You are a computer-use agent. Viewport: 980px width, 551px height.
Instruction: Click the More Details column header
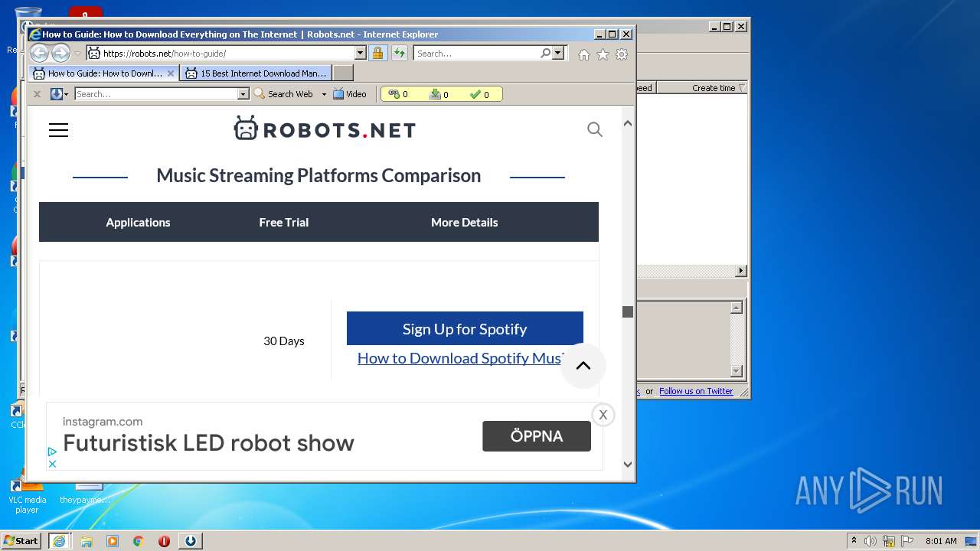(465, 222)
